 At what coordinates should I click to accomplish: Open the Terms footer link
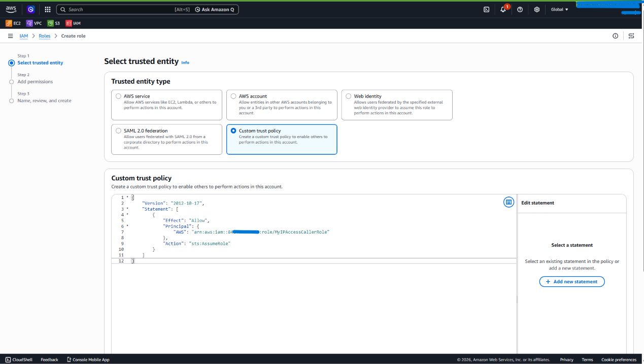pyautogui.click(x=587, y=359)
